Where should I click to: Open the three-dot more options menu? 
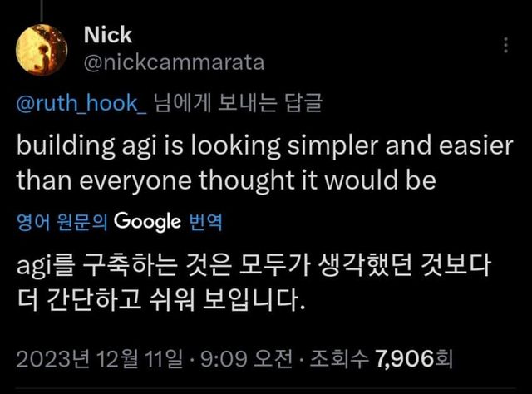[506, 44]
